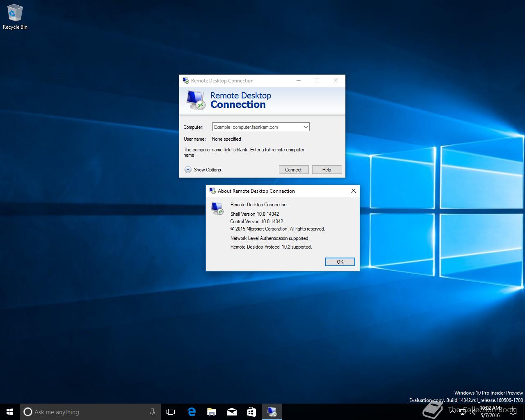Click the Remote Desktop Connection taskbar icon
Screen dimensions: 525x420
click(272, 412)
